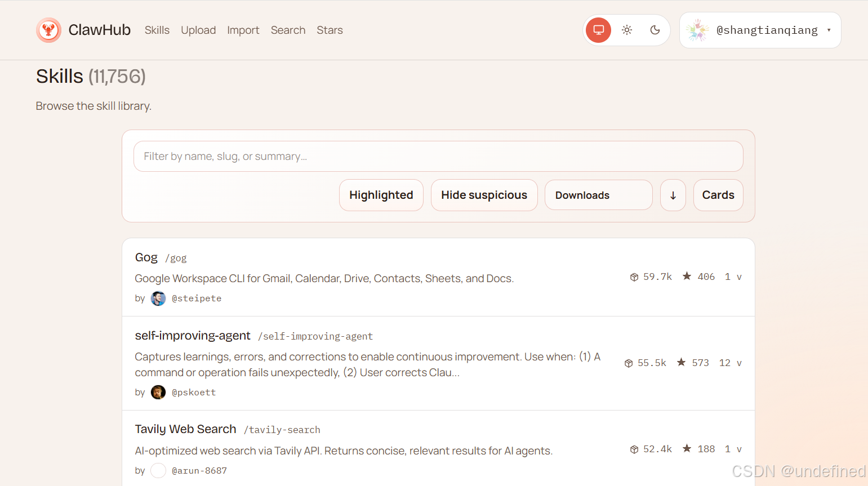The height and width of the screenshot is (486, 868).
Task: Open @steipete author profile
Action: point(197,298)
